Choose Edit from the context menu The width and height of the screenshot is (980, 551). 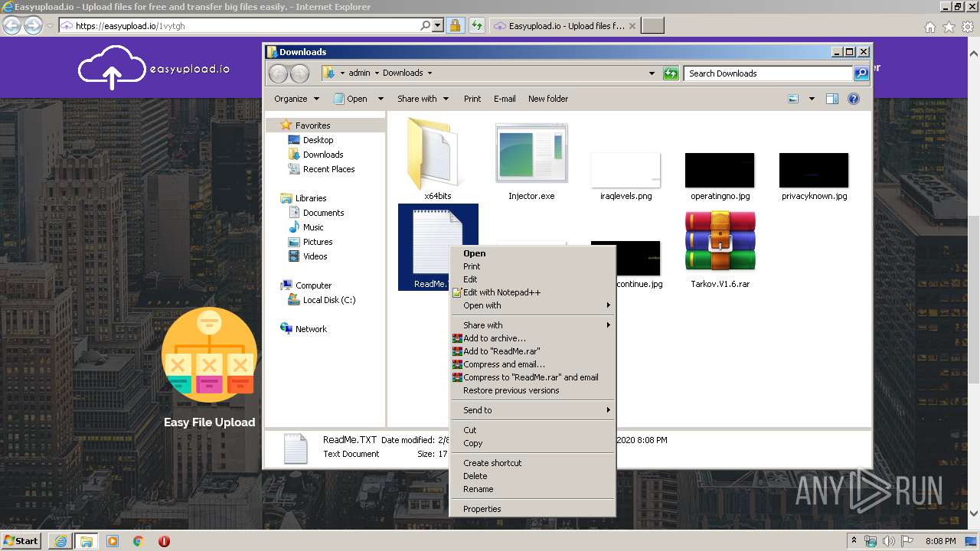[x=532, y=279]
